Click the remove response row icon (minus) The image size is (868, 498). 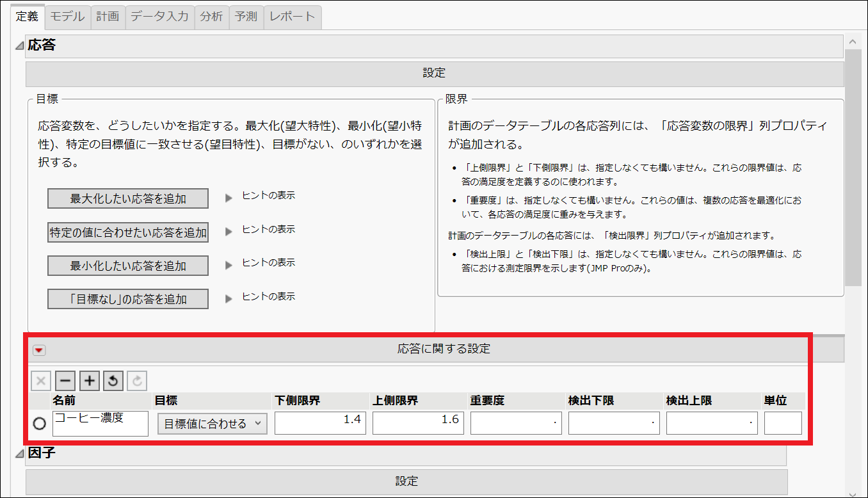(65, 380)
